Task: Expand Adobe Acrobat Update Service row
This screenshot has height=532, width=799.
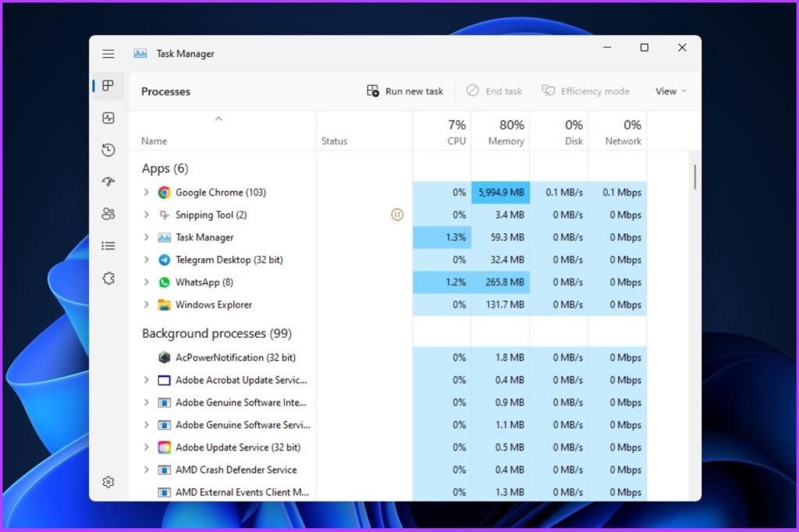Action: (146, 380)
